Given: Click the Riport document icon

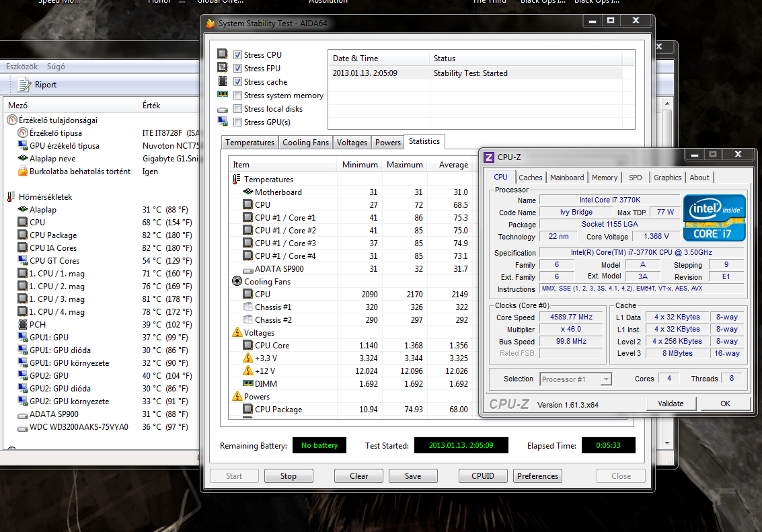Looking at the screenshot, I should click(x=24, y=85).
